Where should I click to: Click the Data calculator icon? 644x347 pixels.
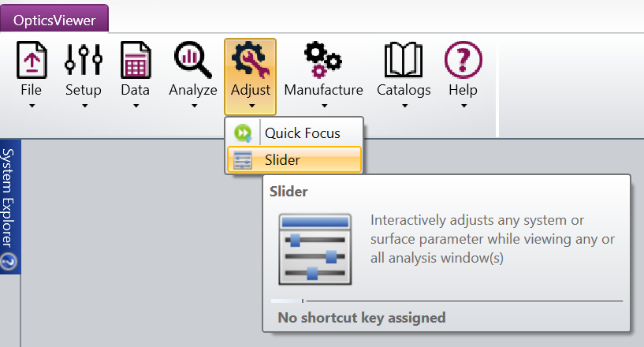(136, 60)
